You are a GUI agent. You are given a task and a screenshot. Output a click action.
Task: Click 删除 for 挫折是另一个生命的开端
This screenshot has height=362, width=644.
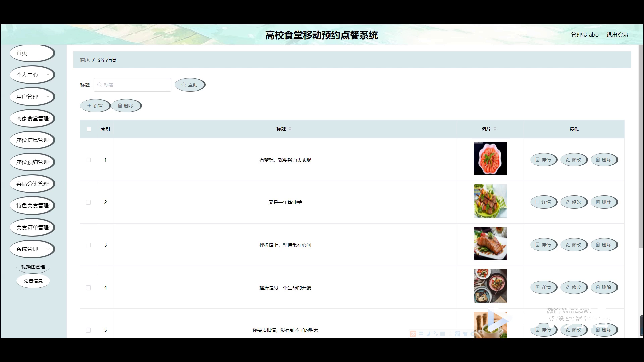[604, 287]
